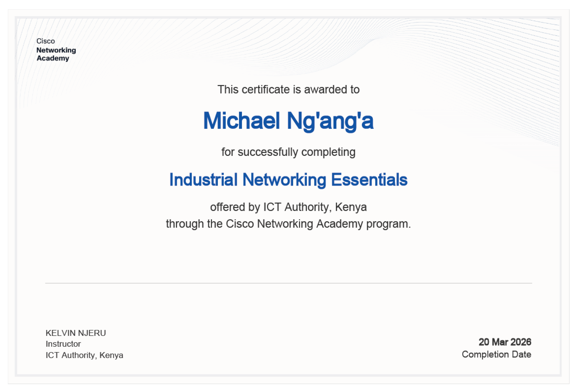The width and height of the screenshot is (576, 392).
Task: Click the Cisco Networking Academy logo
Action: pyautogui.click(x=56, y=50)
